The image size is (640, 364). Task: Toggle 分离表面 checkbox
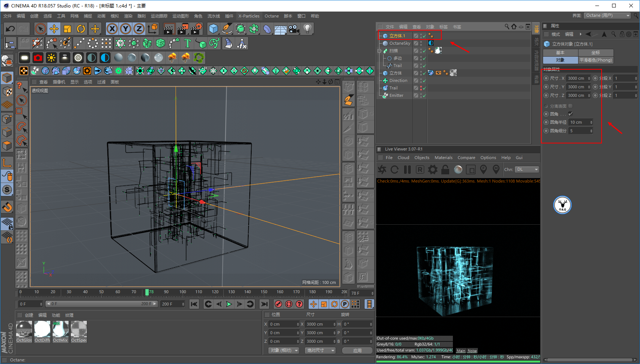pyautogui.click(x=570, y=106)
